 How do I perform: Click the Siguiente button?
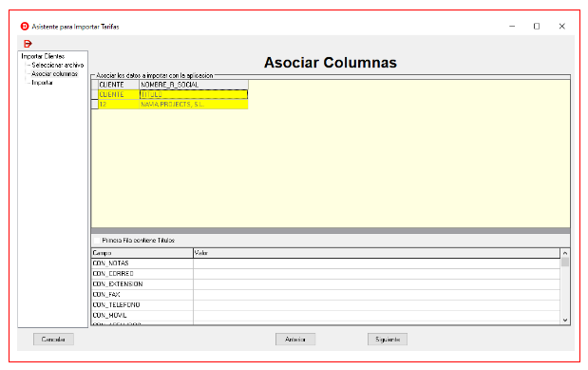tap(388, 340)
